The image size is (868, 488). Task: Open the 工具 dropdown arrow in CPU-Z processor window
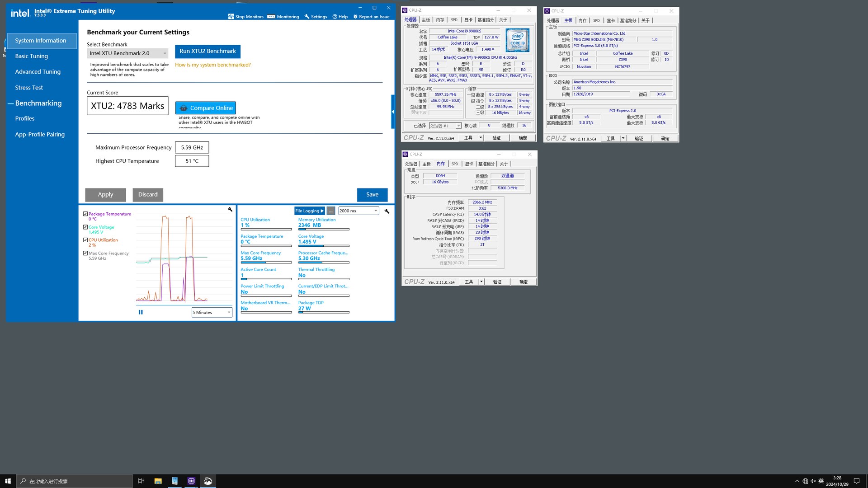[x=481, y=138]
